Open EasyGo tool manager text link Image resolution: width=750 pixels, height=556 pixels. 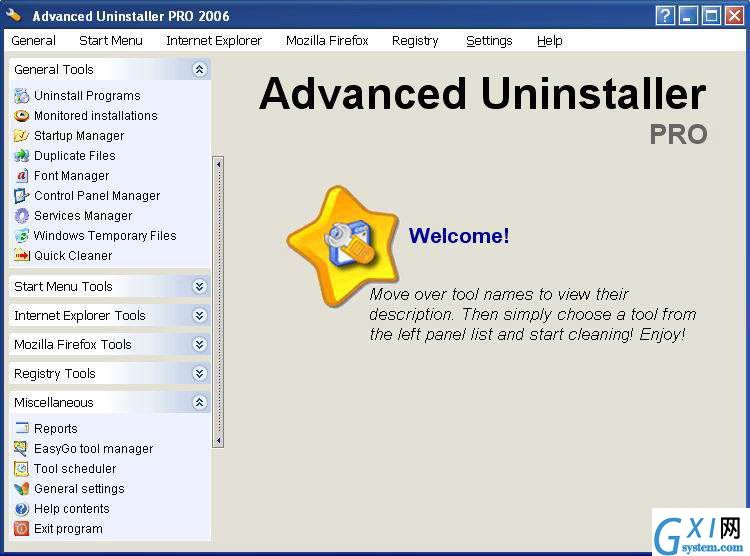[x=93, y=449]
